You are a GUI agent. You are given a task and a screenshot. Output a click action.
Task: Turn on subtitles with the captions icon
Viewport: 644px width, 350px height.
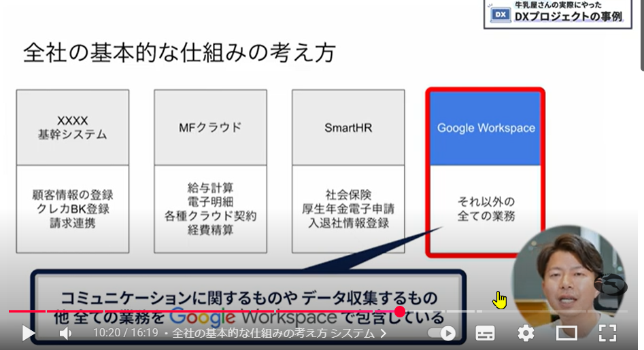click(x=485, y=333)
